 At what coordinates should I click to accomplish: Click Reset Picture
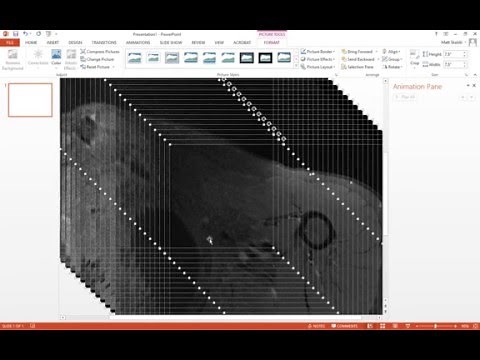[95, 67]
